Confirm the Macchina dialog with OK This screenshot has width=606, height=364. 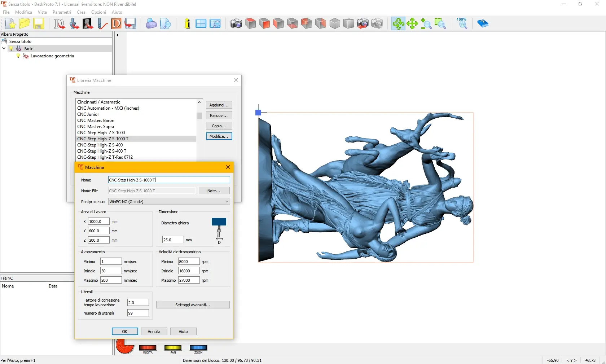coord(125,332)
